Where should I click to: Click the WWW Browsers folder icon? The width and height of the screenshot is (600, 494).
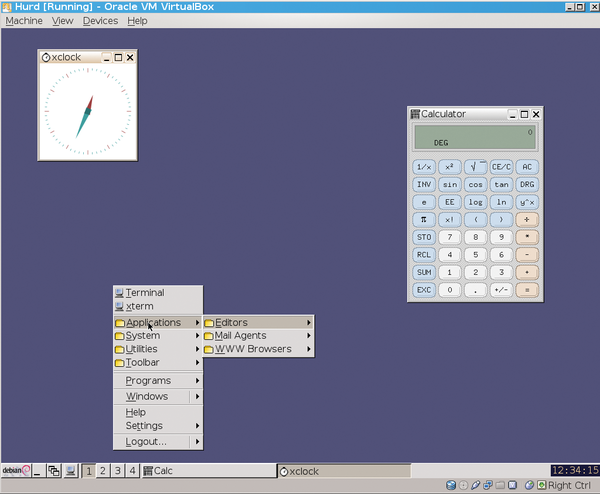point(209,349)
